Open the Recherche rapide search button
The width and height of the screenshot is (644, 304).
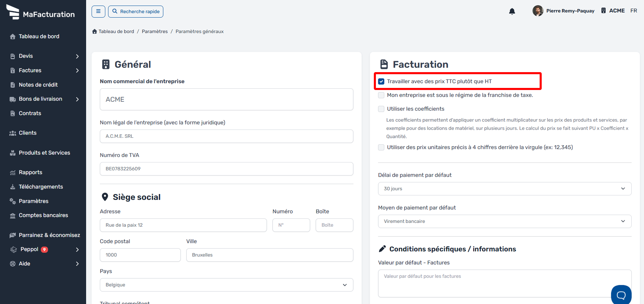pos(136,11)
